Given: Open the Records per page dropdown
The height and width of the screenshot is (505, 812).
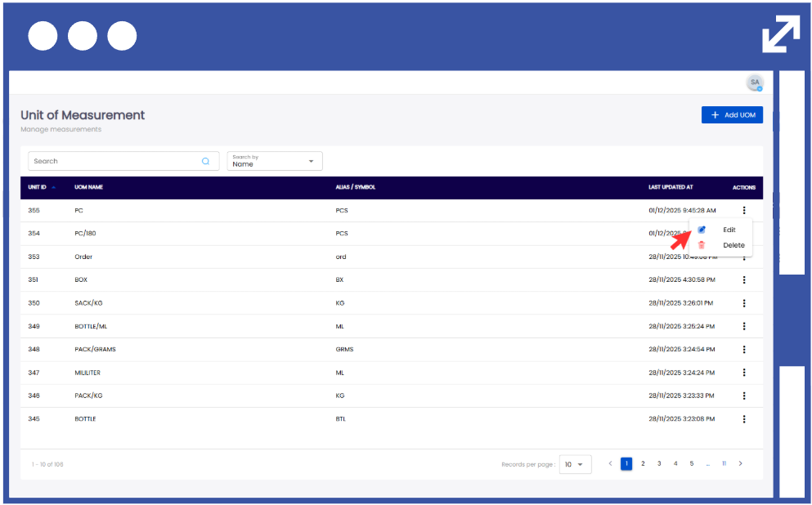Looking at the screenshot, I should (x=576, y=464).
